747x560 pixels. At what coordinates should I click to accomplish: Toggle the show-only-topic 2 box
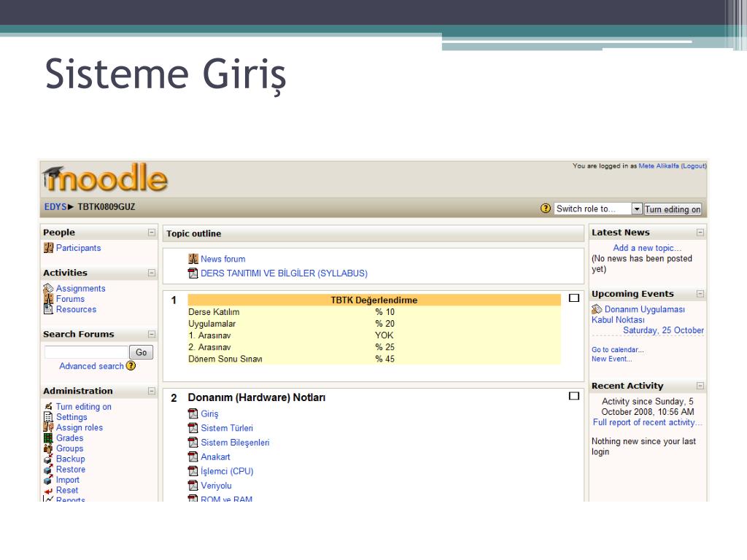click(x=574, y=396)
